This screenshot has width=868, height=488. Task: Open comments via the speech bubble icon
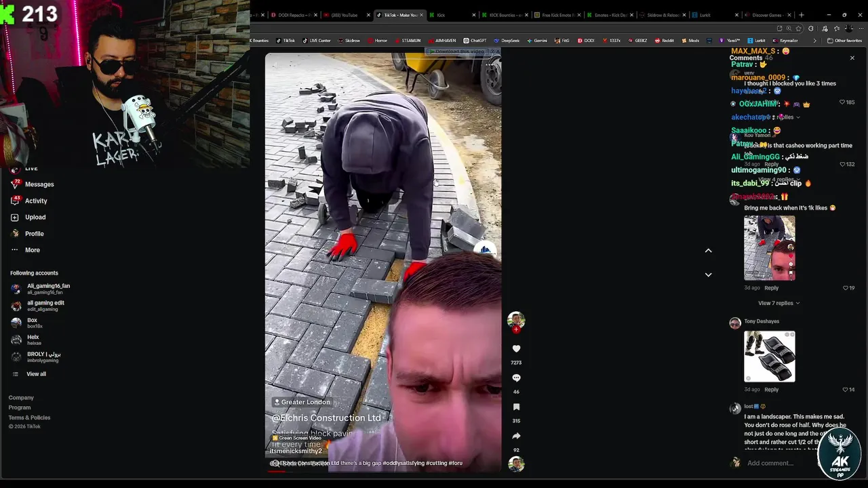tap(516, 378)
